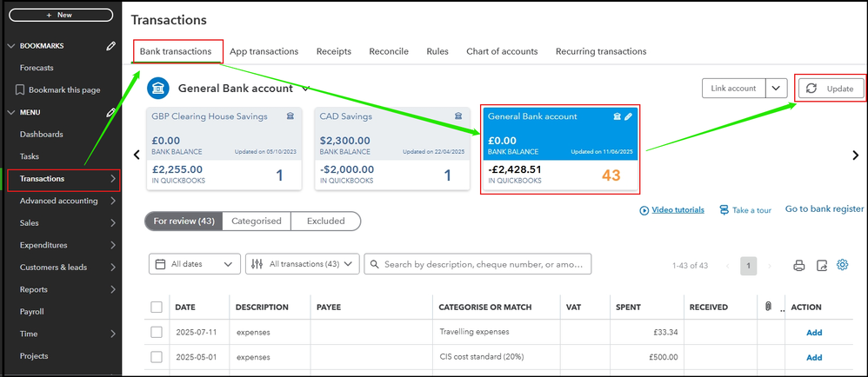Tick the select-all checkbox in table header
The image size is (868, 377).
[x=157, y=307]
